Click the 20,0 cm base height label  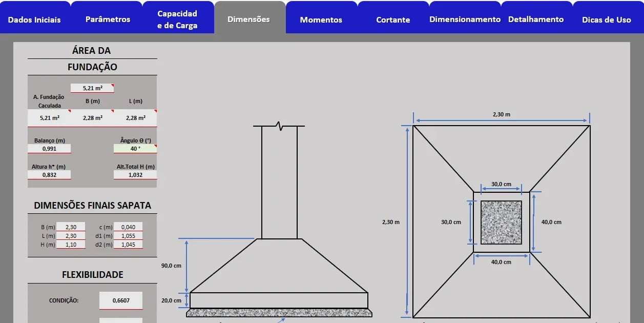pos(172,300)
